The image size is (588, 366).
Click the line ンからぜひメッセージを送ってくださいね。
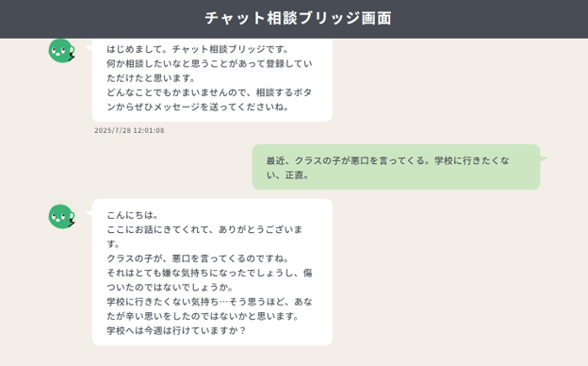(198, 107)
